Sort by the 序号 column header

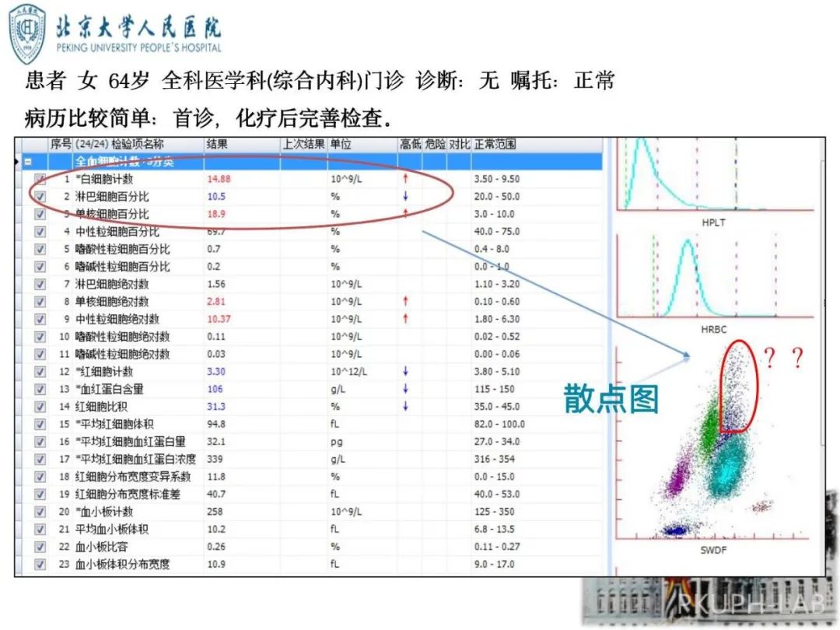coord(61,144)
